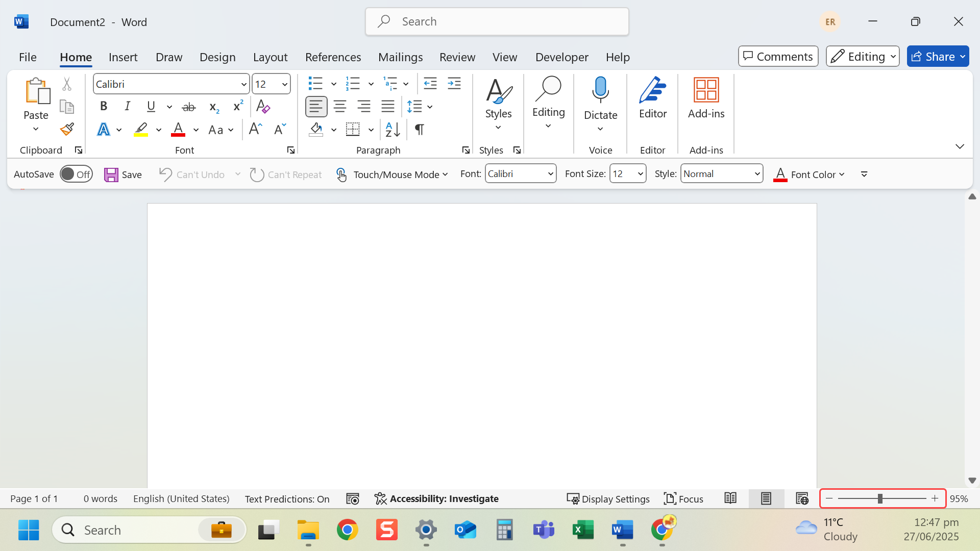The width and height of the screenshot is (980, 551).
Task: Toggle Bold formatting
Action: [104, 106]
